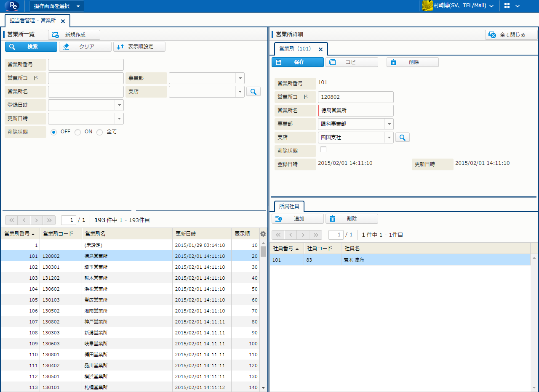Click the gear icon in table header

[263, 234]
